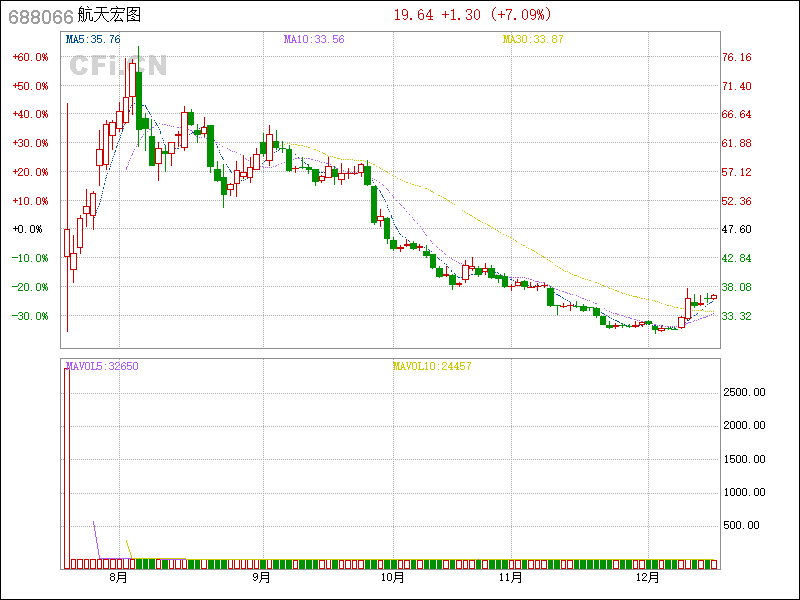800x600 pixels.
Task: Click the CFi.CN watermark logo
Action: click(118, 65)
